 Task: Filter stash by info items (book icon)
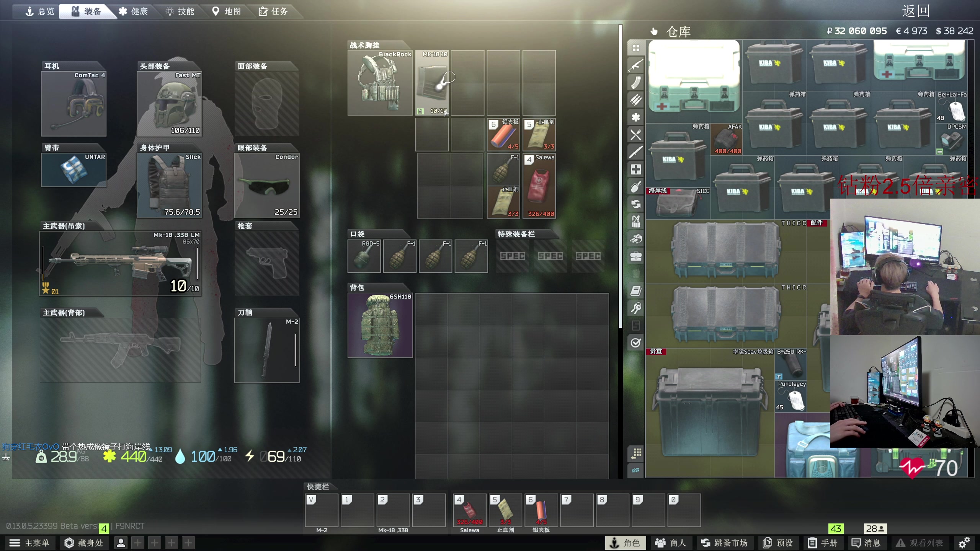636,291
